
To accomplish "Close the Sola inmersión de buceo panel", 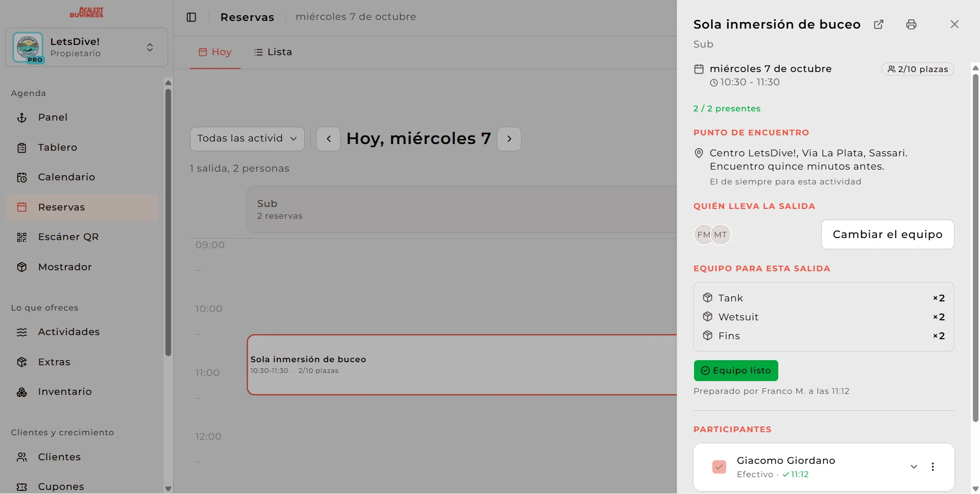I will 954,25.
